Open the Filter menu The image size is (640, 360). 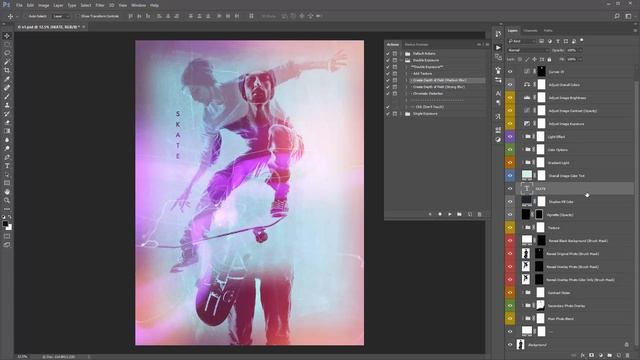coord(100,5)
